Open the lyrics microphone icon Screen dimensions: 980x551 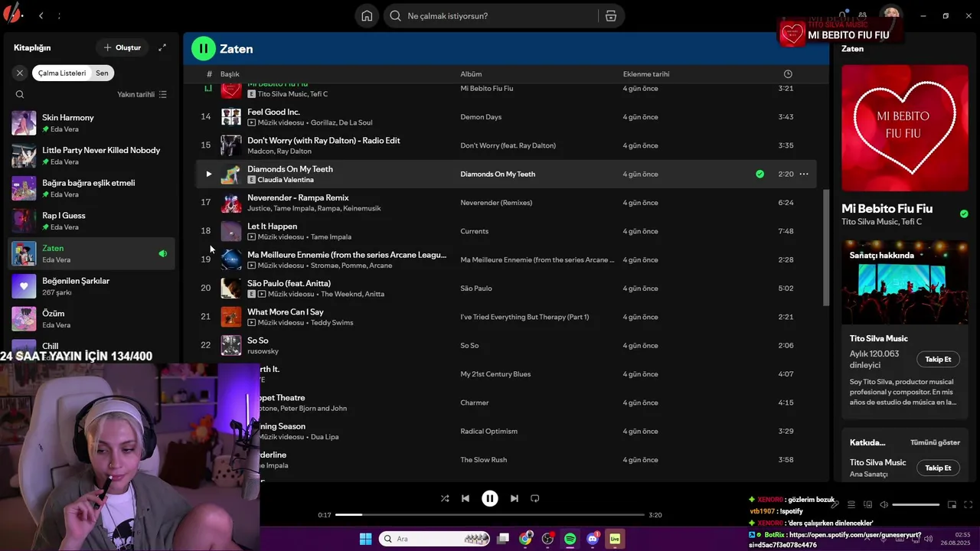[835, 504]
